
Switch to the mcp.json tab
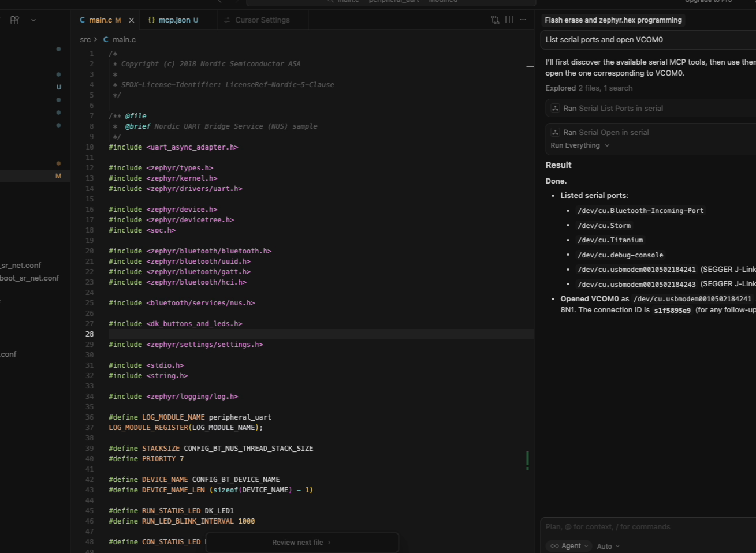[173, 20]
